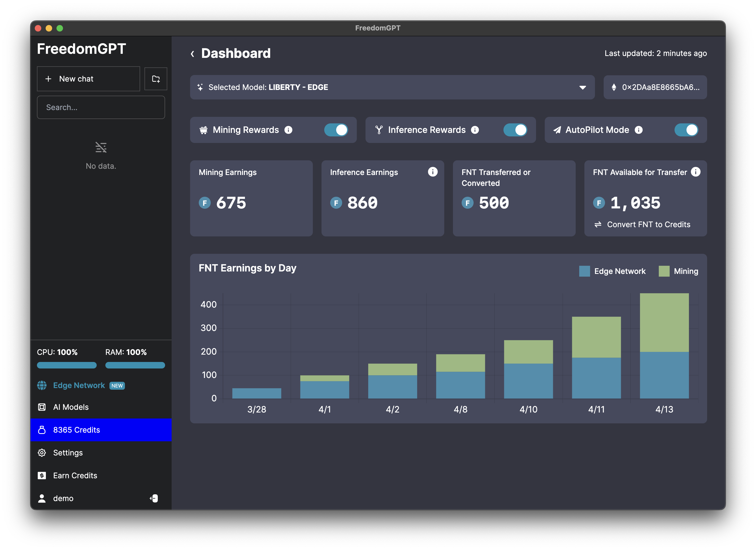Open the Selected Model dropdown arrow
The width and height of the screenshot is (756, 550).
click(583, 87)
